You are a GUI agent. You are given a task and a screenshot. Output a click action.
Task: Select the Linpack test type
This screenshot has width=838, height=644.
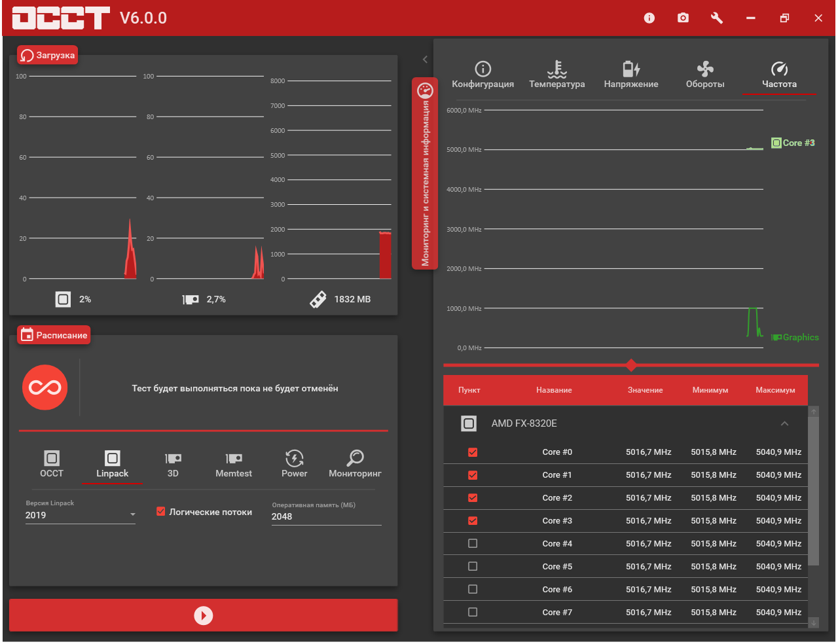tap(113, 464)
